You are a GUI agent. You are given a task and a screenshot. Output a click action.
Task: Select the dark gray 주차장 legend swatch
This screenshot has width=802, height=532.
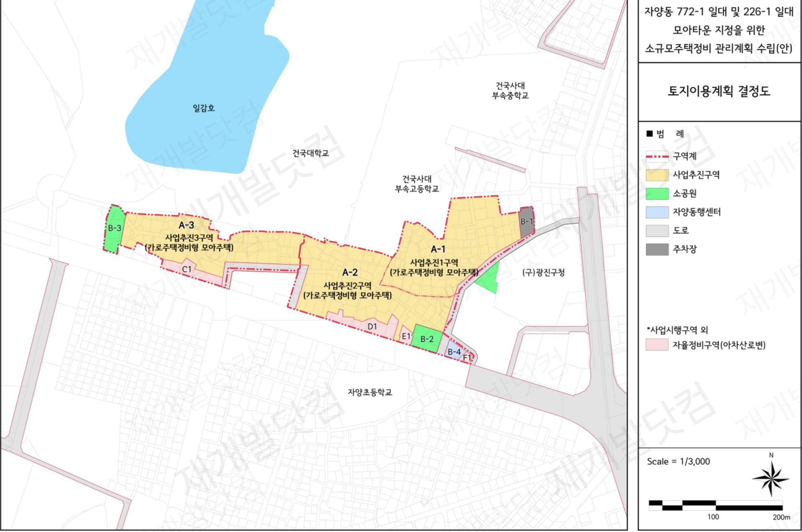coord(657,249)
